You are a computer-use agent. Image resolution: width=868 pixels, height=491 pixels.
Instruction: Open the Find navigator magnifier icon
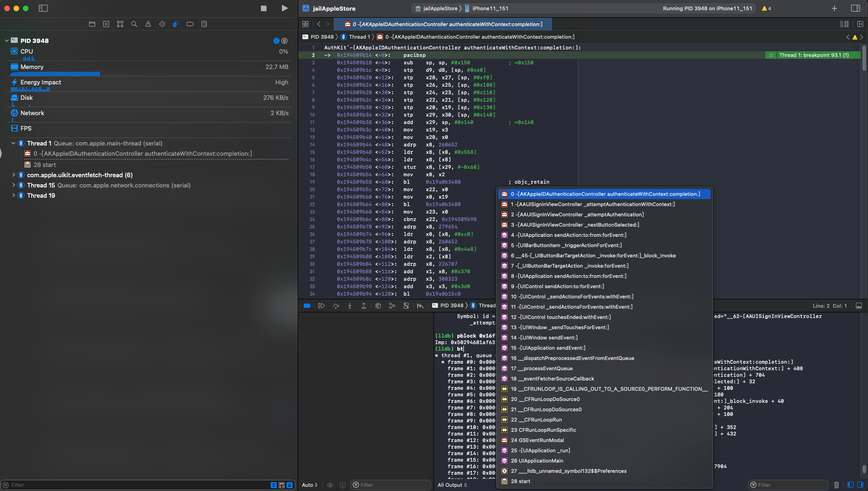click(x=134, y=24)
